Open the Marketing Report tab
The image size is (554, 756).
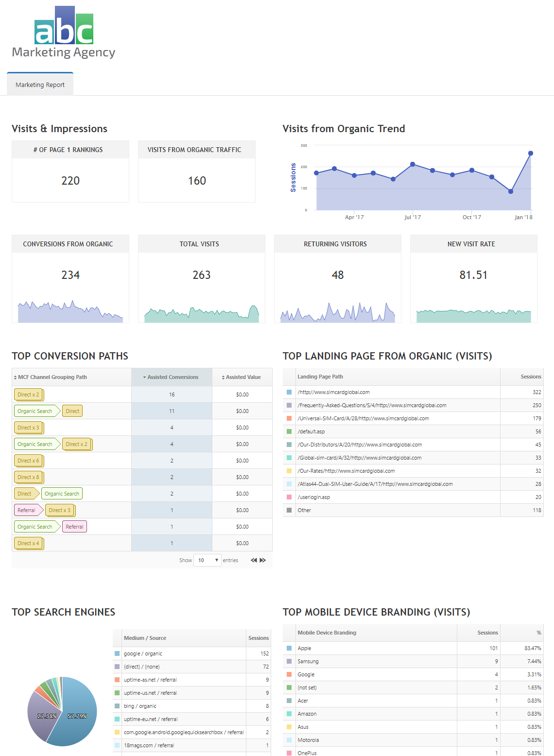(40, 85)
